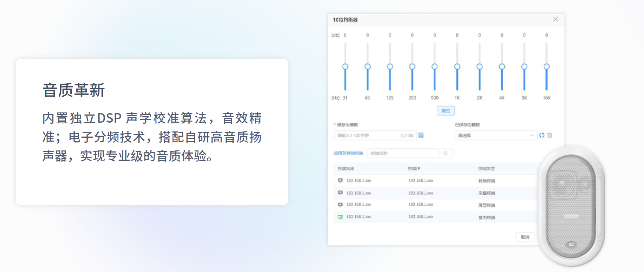Screen dimensions: 644x272
Task: Click the terminal icon in the 采集终端 row
Action: pos(340,193)
